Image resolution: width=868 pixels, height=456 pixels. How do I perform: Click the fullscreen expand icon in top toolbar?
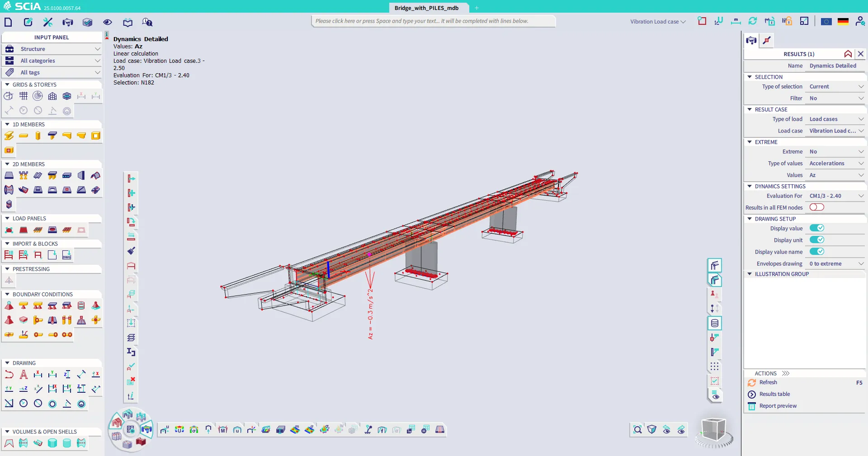pos(804,21)
